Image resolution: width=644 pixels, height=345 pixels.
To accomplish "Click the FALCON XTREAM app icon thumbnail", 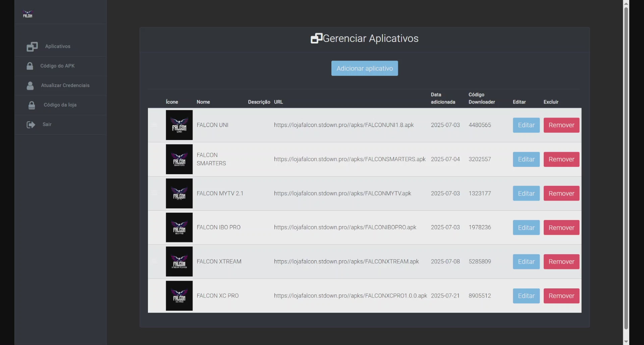I will 179,262.
